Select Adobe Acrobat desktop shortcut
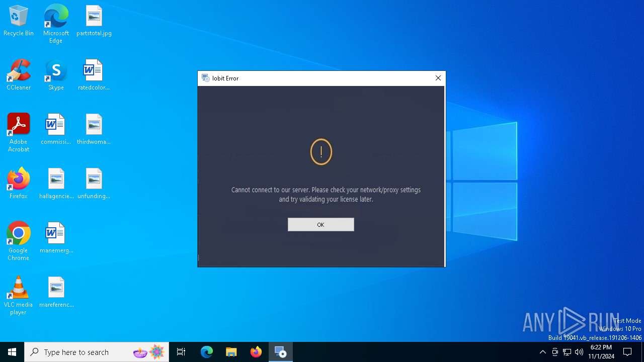 (x=19, y=133)
